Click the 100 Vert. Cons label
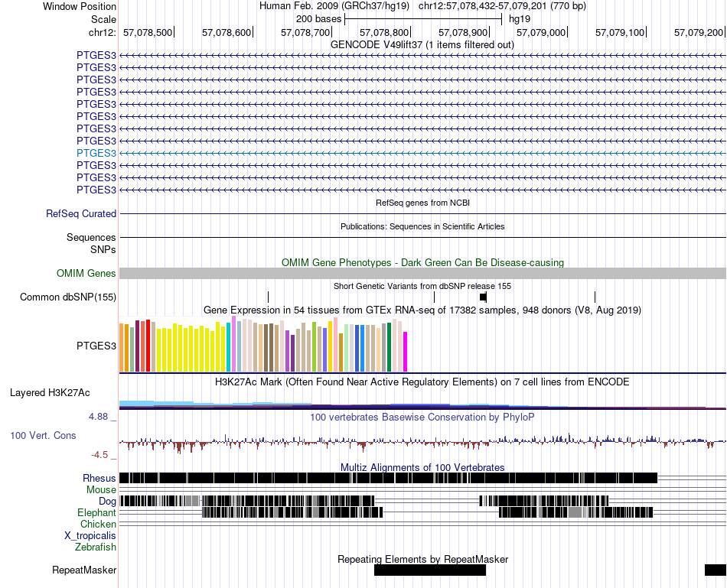 point(43,436)
